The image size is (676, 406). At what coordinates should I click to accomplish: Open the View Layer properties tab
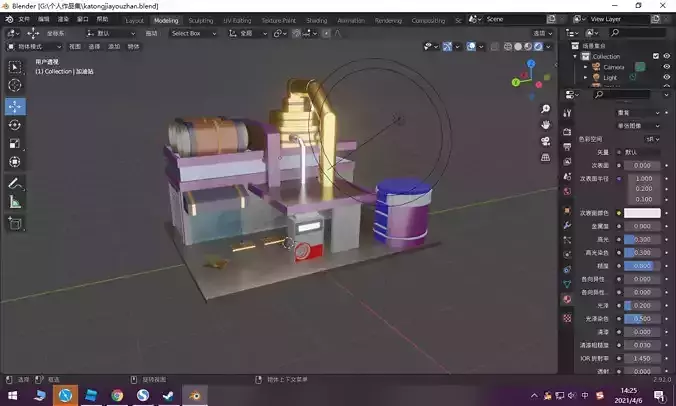(567, 162)
